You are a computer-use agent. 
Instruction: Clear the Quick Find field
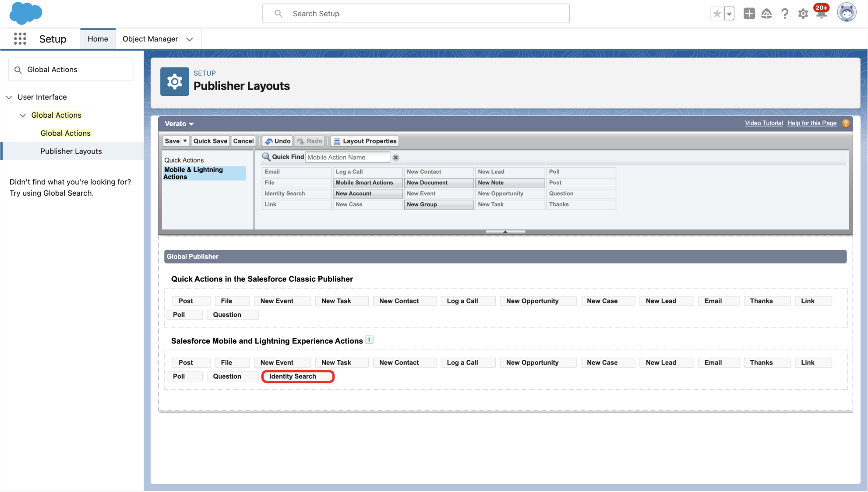[395, 158]
